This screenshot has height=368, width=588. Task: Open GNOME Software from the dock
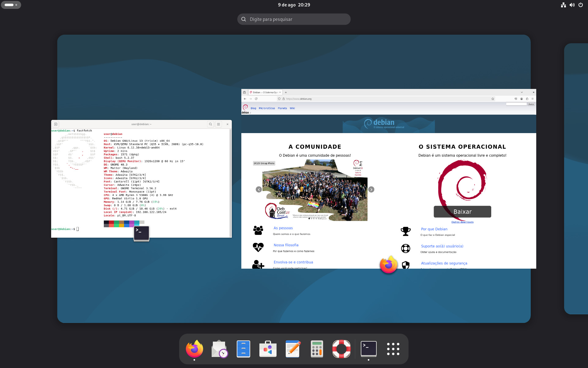point(268,349)
